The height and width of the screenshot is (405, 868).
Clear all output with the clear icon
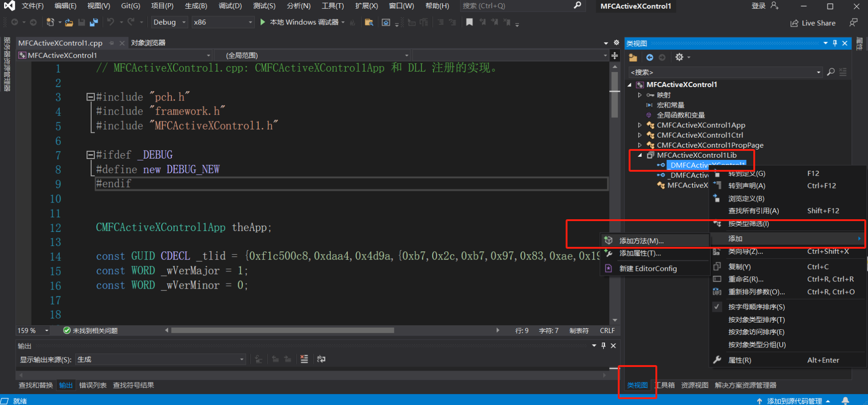[x=304, y=359]
